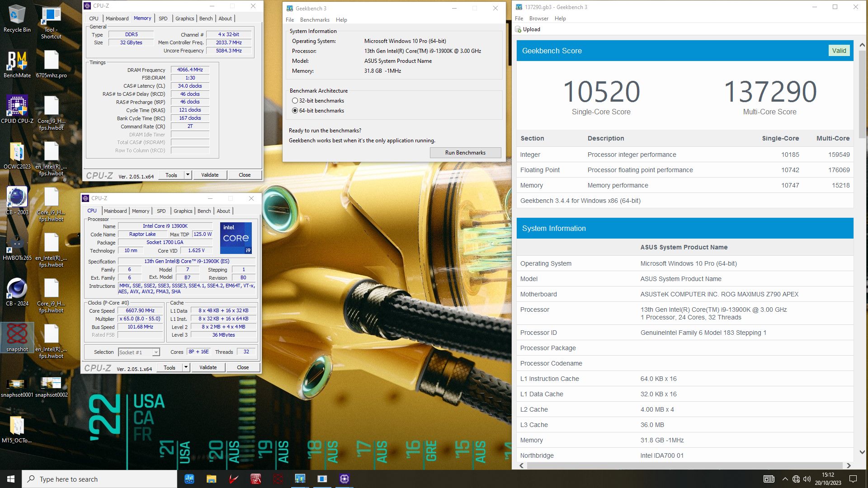Open network status tray icon
Image resolution: width=868 pixels, height=488 pixels.
[x=796, y=479]
